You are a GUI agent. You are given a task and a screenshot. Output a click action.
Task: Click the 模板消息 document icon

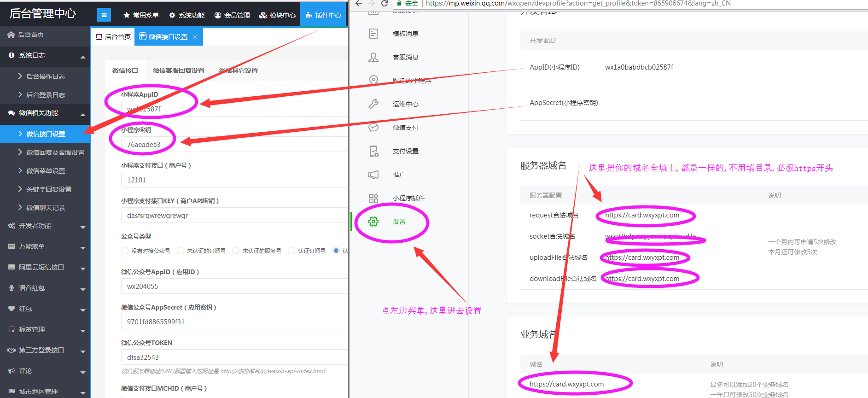(x=373, y=34)
